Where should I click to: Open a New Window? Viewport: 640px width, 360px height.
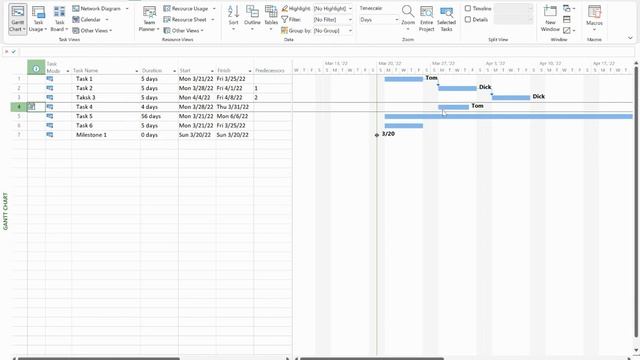550,19
